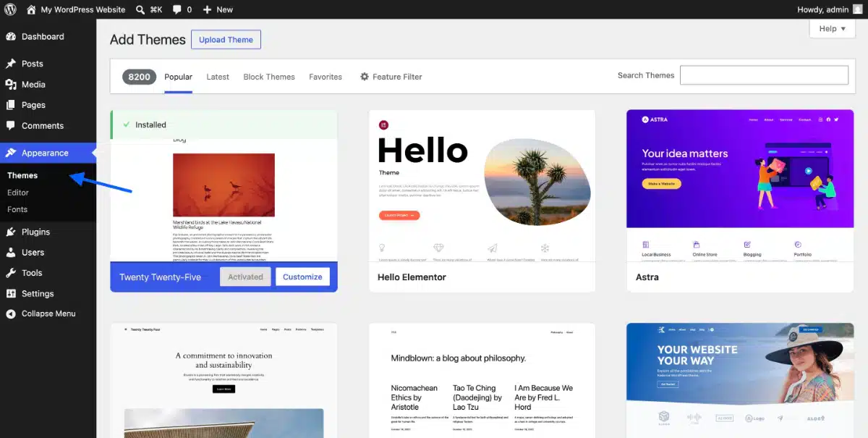
Task: Click the admin avatar icon
Action: coord(857,9)
